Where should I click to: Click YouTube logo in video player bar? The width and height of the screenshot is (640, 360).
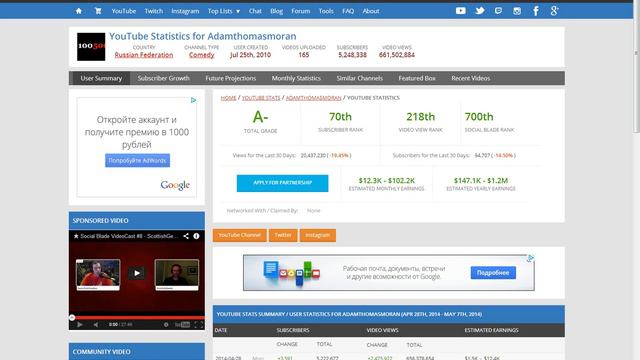[x=182, y=324]
